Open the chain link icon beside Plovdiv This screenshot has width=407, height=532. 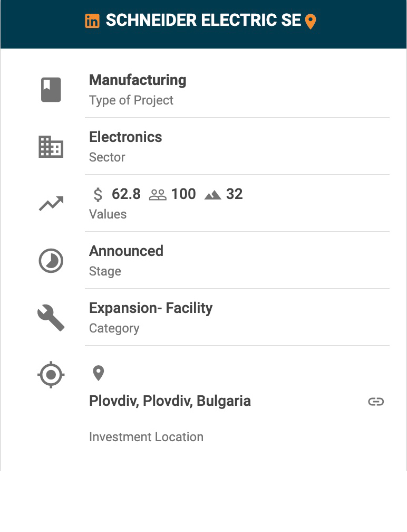(376, 402)
